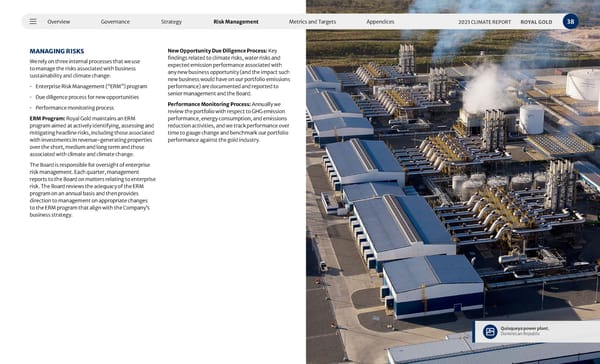Screen dimensions: 600x364
Task: Click the Managing Risks heading
Action: (x=57, y=51)
